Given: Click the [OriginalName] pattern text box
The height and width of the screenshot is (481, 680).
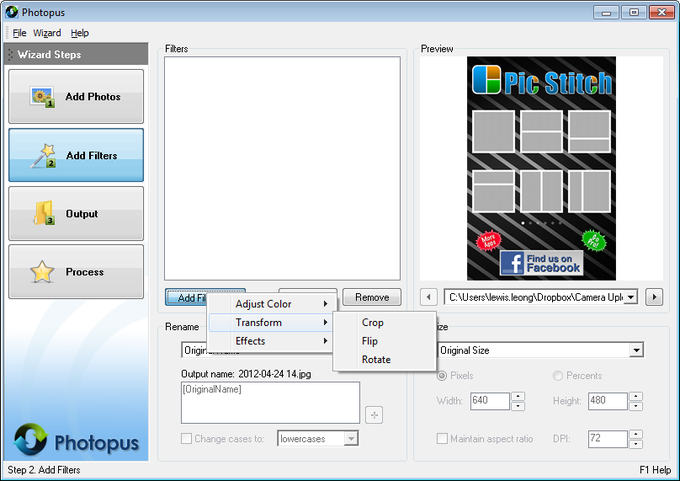Looking at the screenshot, I should point(270,402).
